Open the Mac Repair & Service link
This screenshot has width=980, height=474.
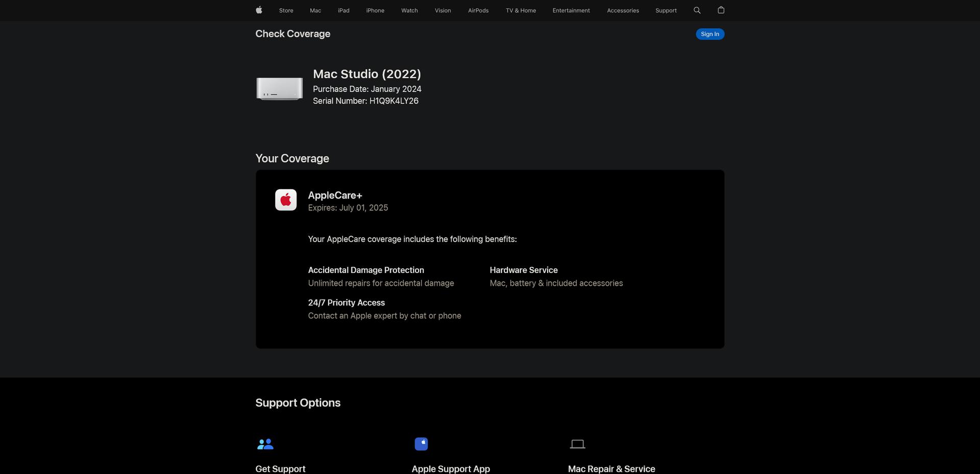611,468
